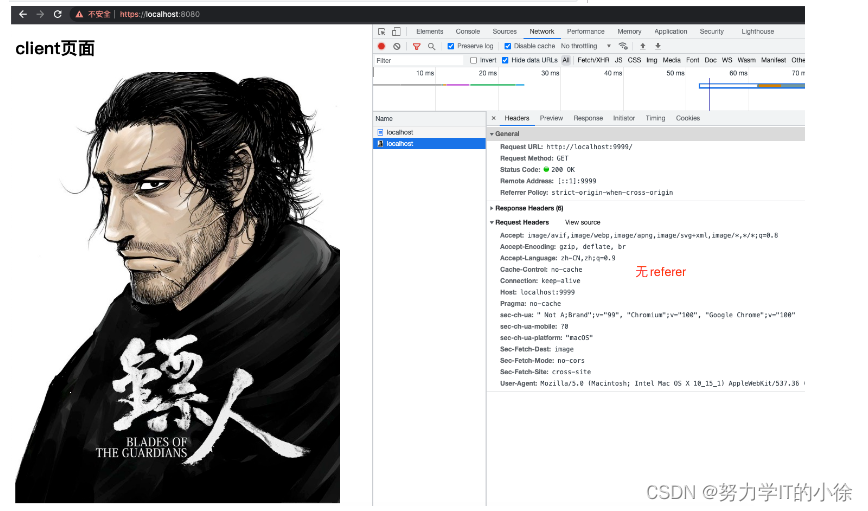Focus the network Filter text field
Viewport: 868px width, 511px height.
pyautogui.click(x=418, y=60)
